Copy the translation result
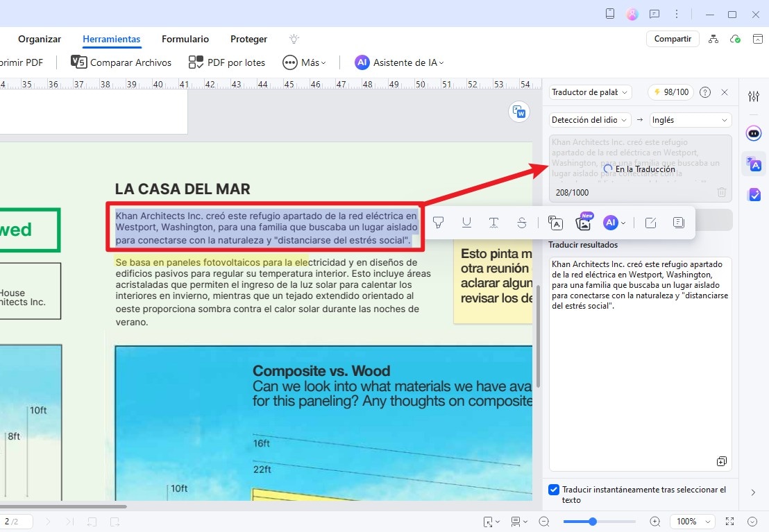769x532 pixels. point(721,461)
